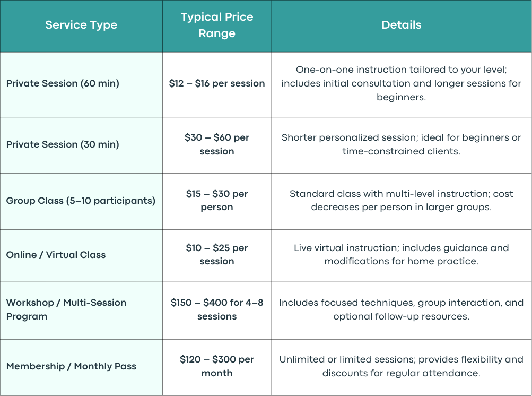Click the $150 – $400 for 4–8 sessions price
The width and height of the screenshot is (532, 396).
point(217,309)
